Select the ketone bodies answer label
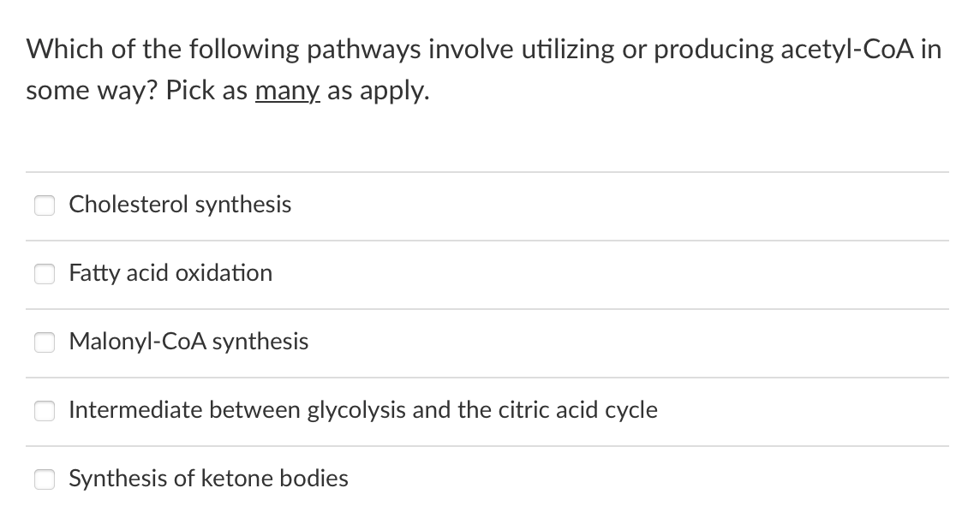 (208, 479)
